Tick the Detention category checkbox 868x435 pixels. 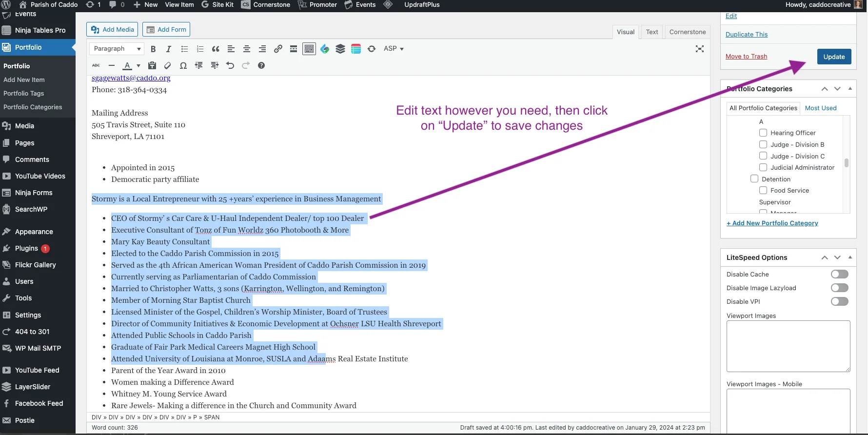pos(754,179)
